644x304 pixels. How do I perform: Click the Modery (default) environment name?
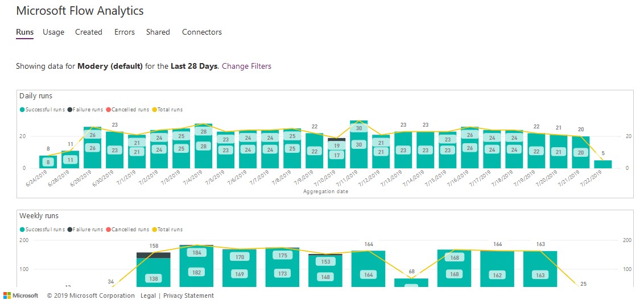110,66
